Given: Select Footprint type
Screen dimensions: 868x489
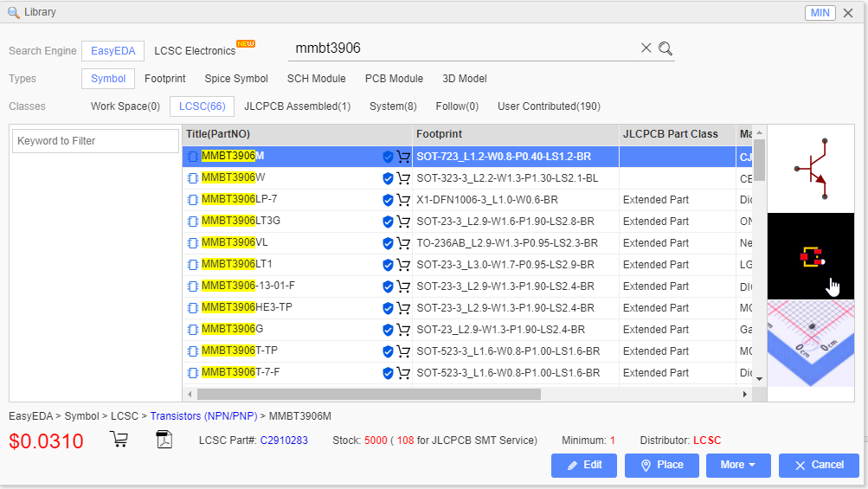Looking at the screenshot, I should 165,79.
